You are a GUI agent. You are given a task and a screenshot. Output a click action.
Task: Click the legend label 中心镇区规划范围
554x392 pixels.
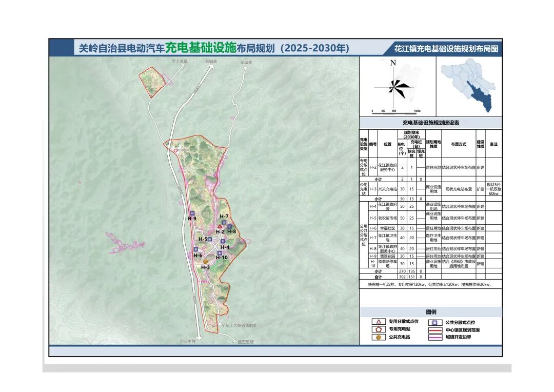(x=463, y=330)
